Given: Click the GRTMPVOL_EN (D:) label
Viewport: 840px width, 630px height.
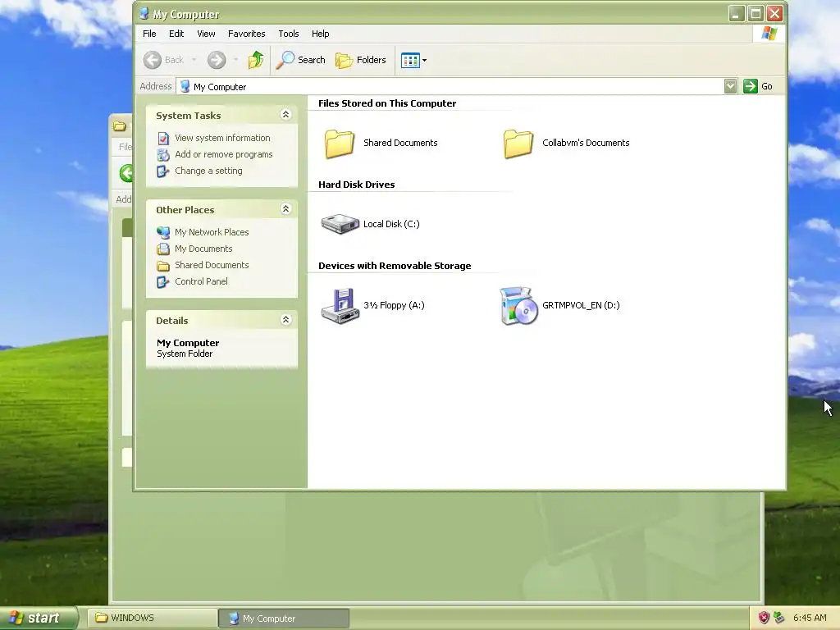Looking at the screenshot, I should pos(581,305).
